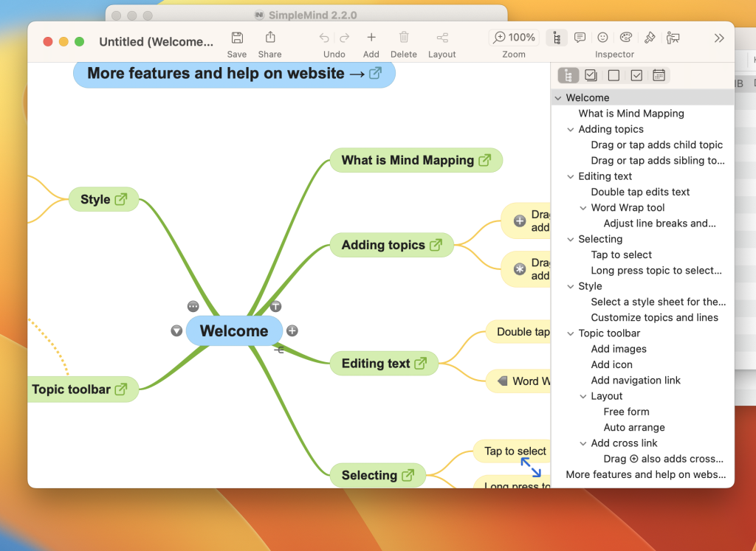Collapse Selecting in outline

click(571, 240)
